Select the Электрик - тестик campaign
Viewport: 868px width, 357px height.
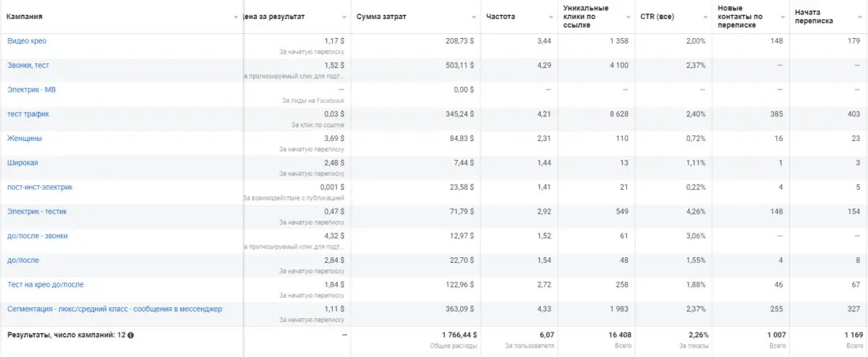[x=37, y=212]
